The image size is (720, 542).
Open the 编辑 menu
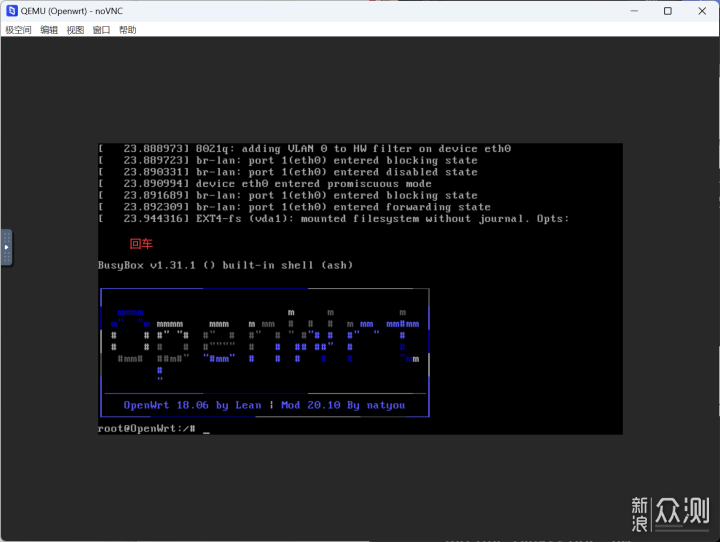point(49,30)
